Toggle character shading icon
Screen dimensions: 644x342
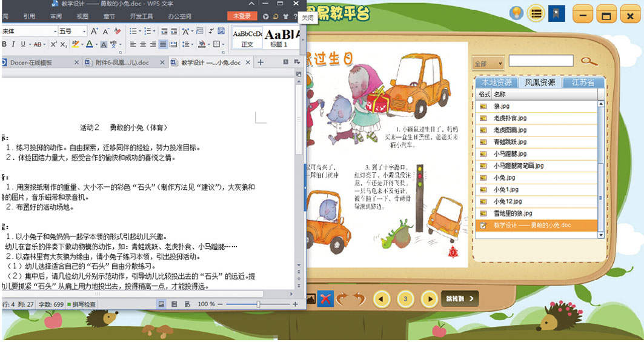104,44
